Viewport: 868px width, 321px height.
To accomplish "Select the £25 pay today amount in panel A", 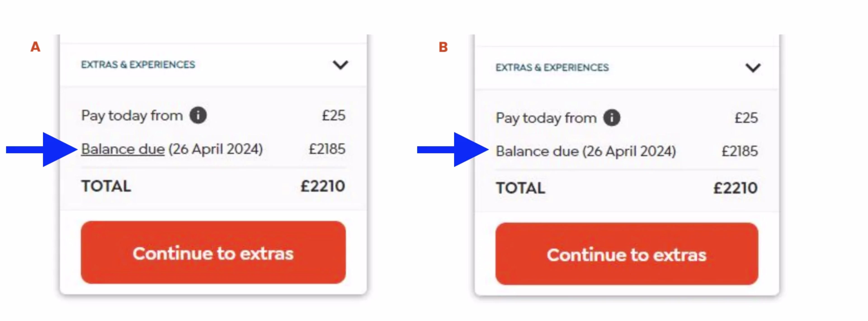I will (x=334, y=115).
